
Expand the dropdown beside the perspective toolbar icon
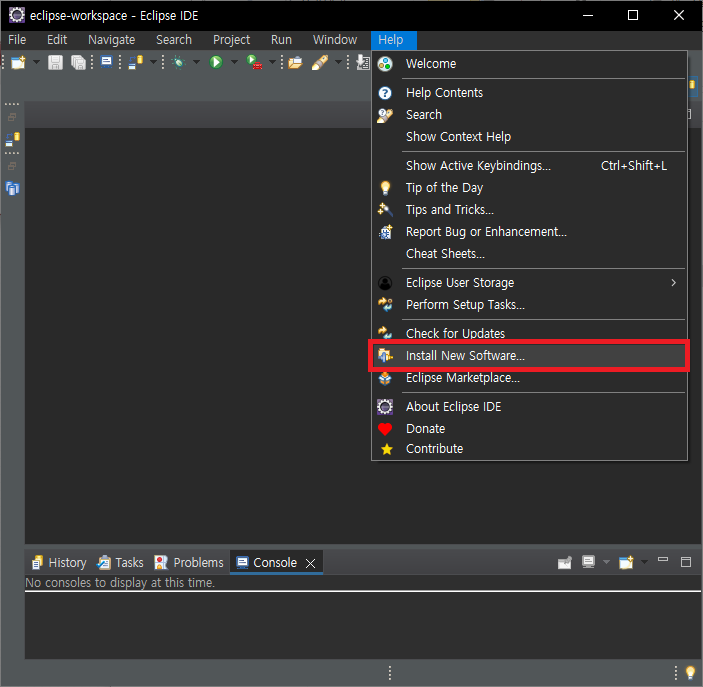coord(153,62)
